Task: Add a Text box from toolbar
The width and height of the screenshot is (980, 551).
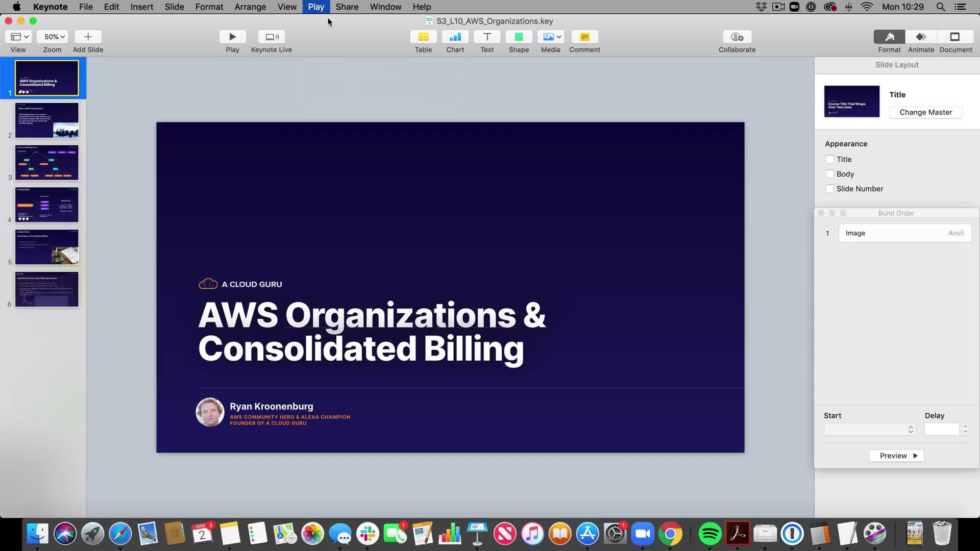Action: [x=487, y=37]
